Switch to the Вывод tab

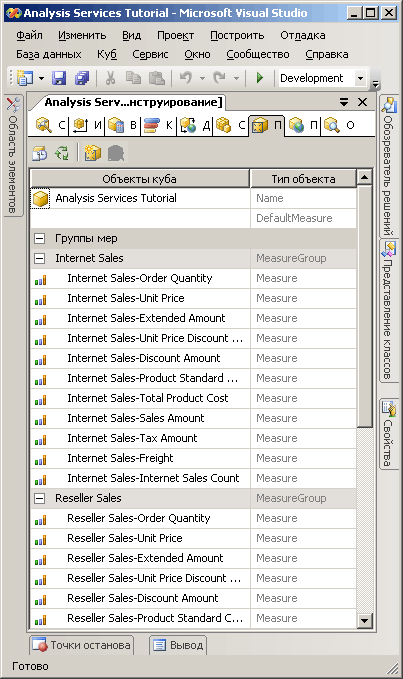pyautogui.click(x=178, y=645)
